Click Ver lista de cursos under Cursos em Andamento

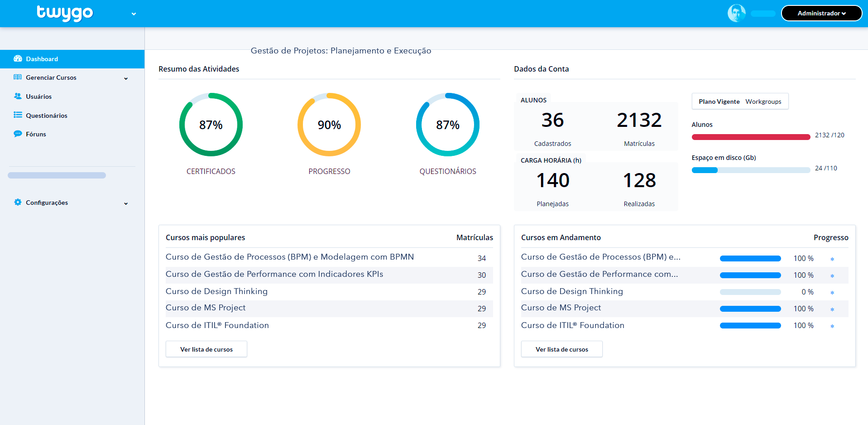[561, 349]
